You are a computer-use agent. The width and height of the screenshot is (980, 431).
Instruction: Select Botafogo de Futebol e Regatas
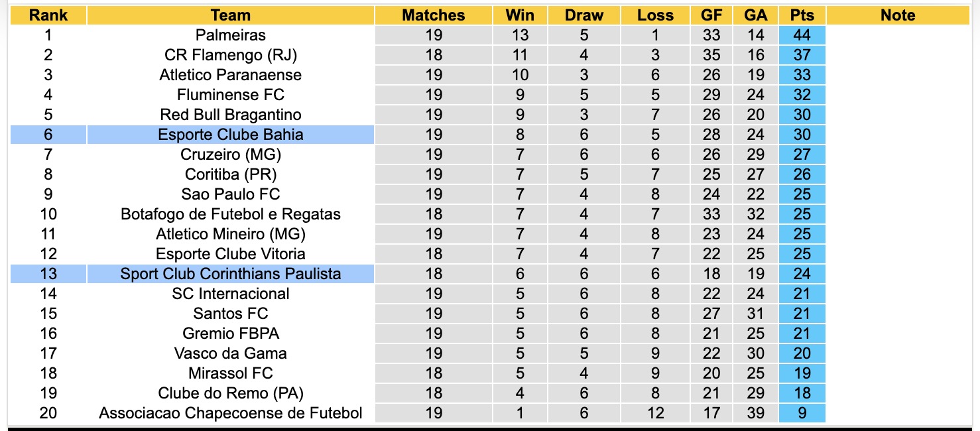(231, 214)
